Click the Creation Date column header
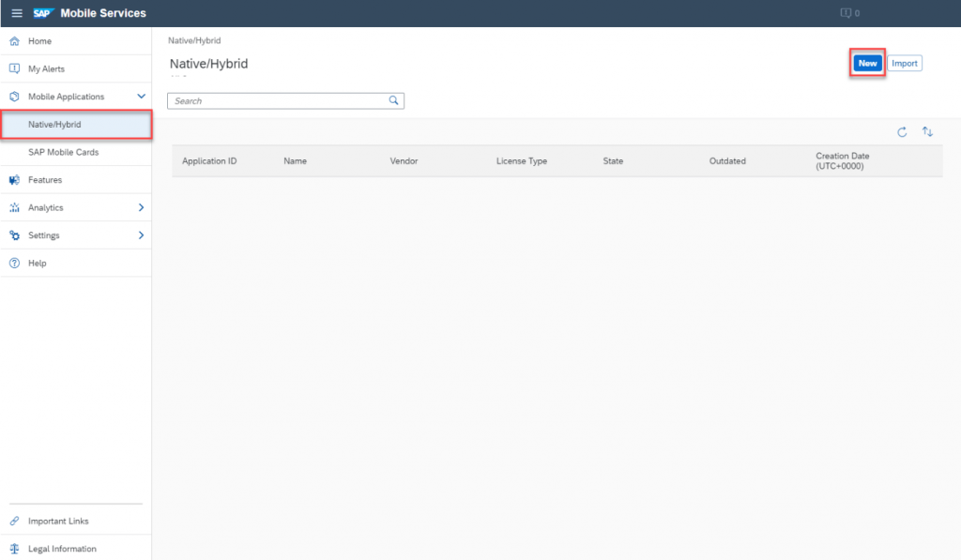Viewport: 961px width, 560px height. point(842,161)
